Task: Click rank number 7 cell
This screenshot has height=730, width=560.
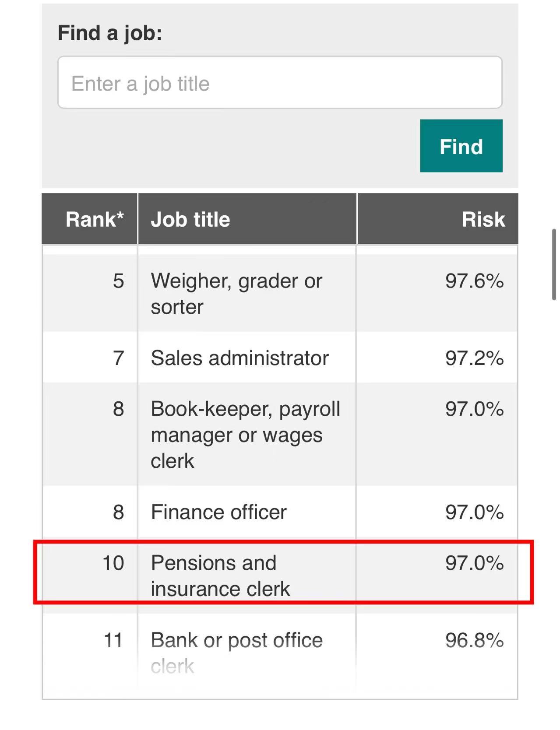Action: [x=118, y=358]
